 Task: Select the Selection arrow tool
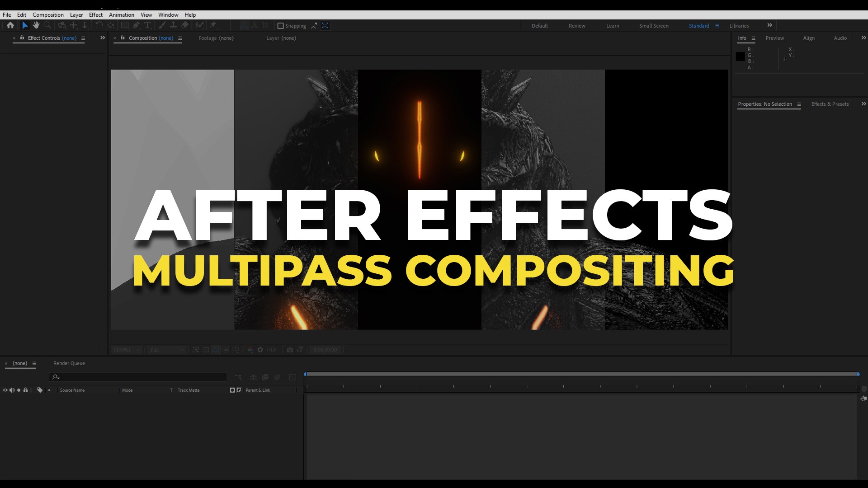tap(25, 25)
